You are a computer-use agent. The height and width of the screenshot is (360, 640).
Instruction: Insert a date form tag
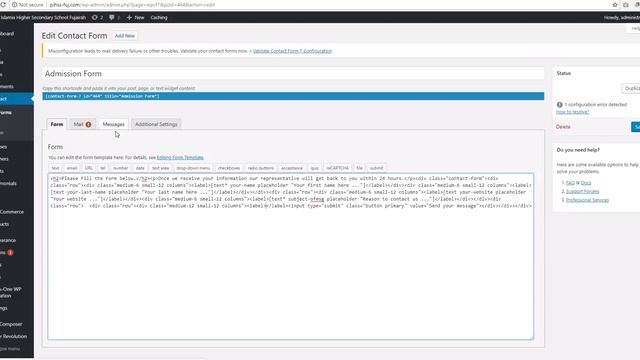pyautogui.click(x=140, y=168)
